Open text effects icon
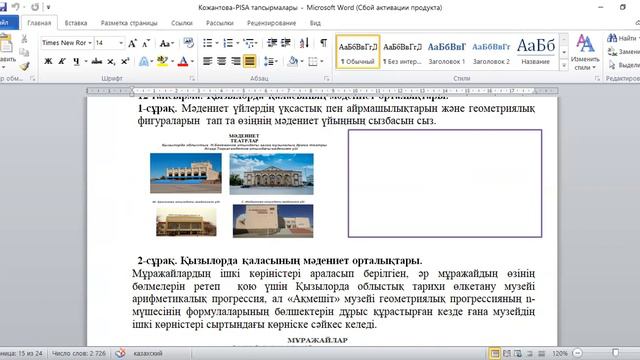Viewport: 640px width, 360px height. 144,61
